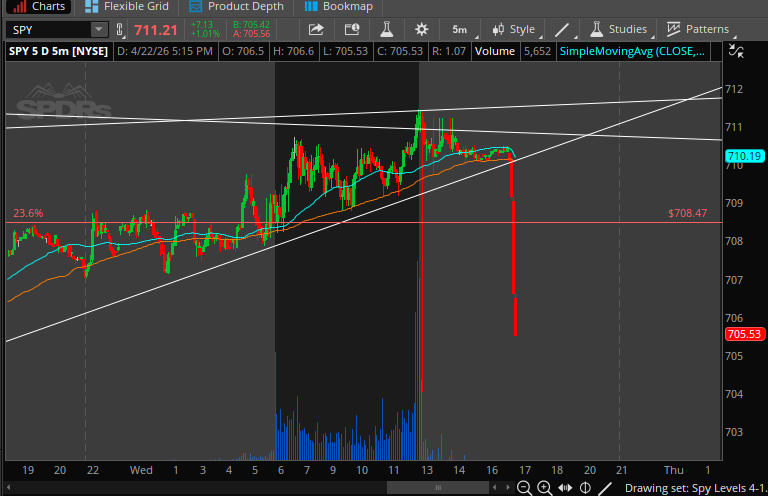Click the Wed date label on time axis
Image resolution: width=768 pixels, height=496 pixels.
coord(141,470)
